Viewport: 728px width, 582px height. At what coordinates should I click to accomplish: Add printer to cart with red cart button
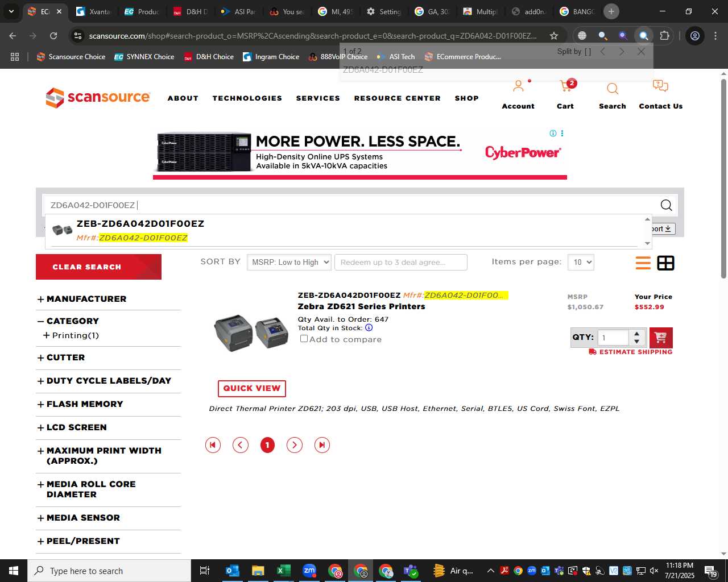[661, 338]
